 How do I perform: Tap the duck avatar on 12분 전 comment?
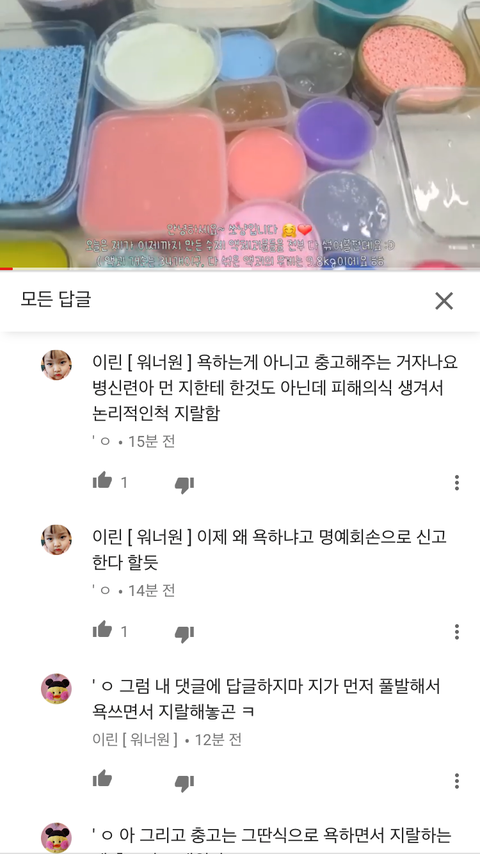pos(56,689)
